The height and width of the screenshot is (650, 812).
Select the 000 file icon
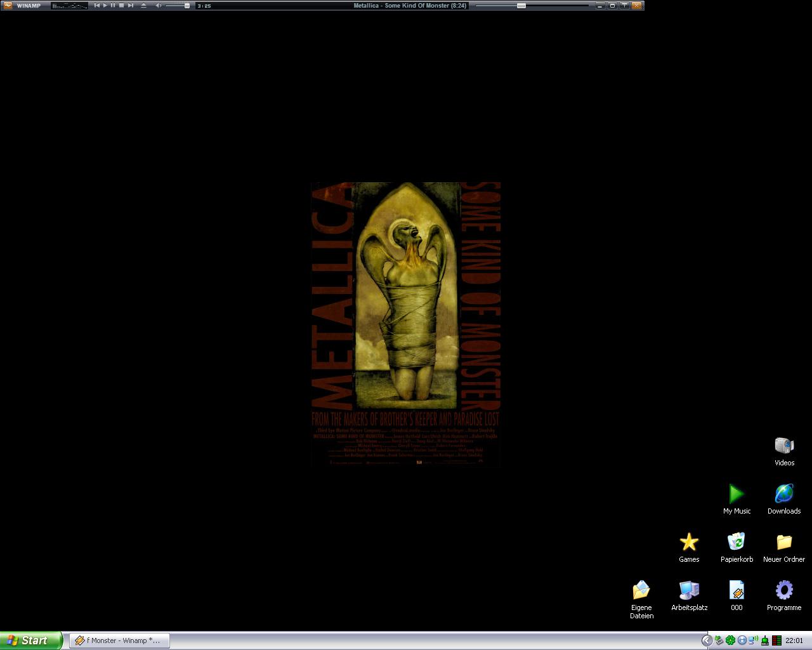point(737,596)
